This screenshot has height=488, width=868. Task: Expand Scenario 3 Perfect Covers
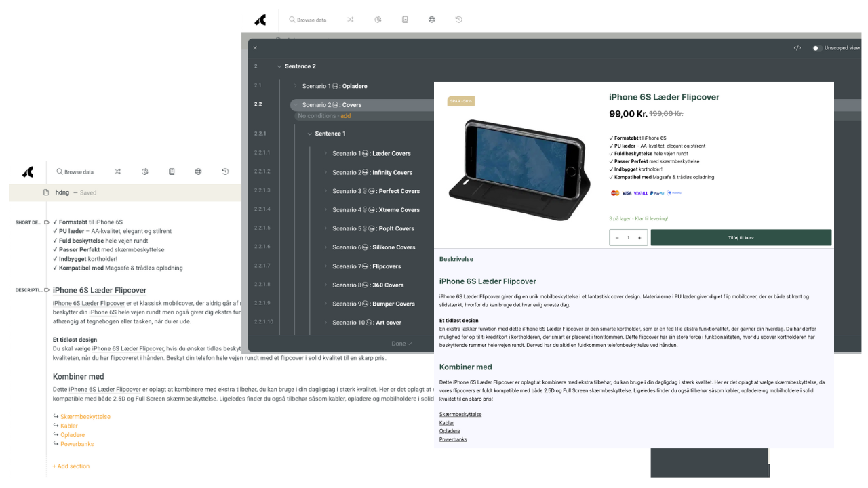pyautogui.click(x=325, y=191)
